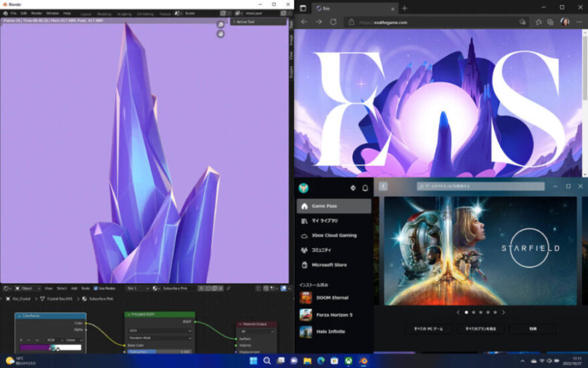This screenshot has width=588, height=368.
Task: Select second carousel page dot in Xbox app
Action: 474,312
